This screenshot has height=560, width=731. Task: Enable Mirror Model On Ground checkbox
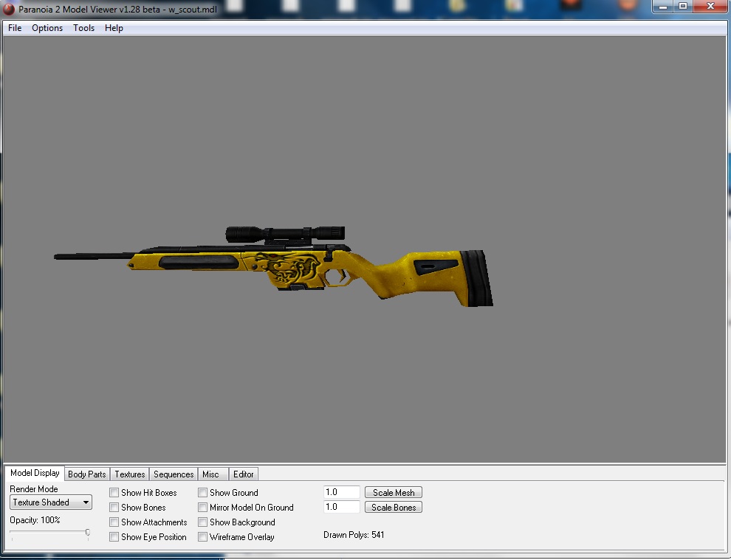[x=203, y=508]
